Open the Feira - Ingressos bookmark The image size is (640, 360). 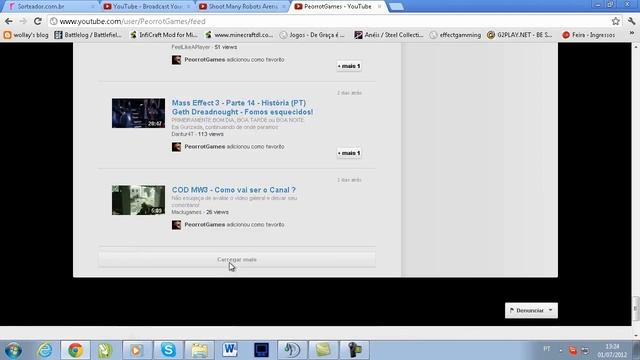(588, 35)
